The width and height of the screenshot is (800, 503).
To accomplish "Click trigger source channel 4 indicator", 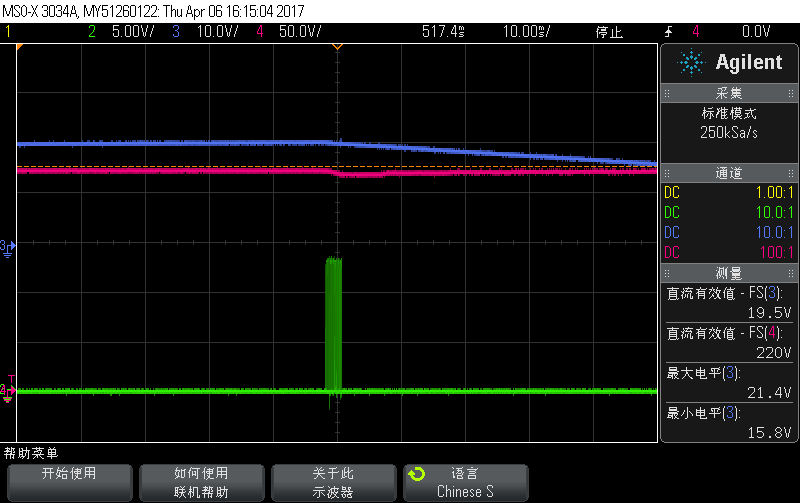I will click(695, 32).
